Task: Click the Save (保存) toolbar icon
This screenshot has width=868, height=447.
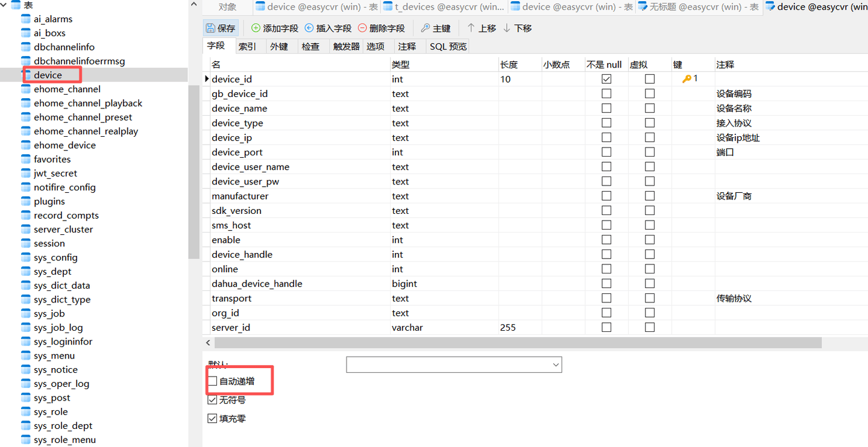Action: coord(210,28)
